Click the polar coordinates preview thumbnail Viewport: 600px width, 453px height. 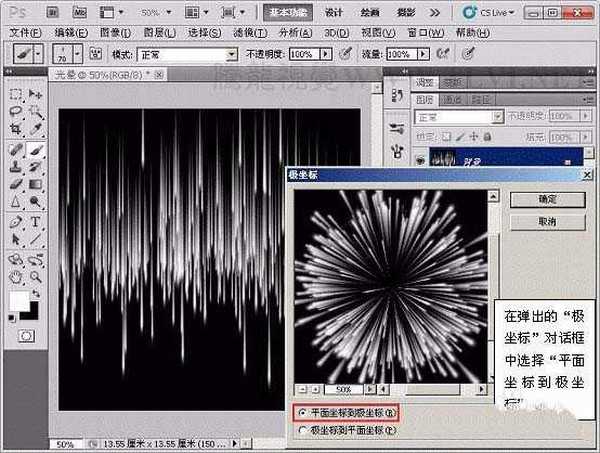point(390,285)
